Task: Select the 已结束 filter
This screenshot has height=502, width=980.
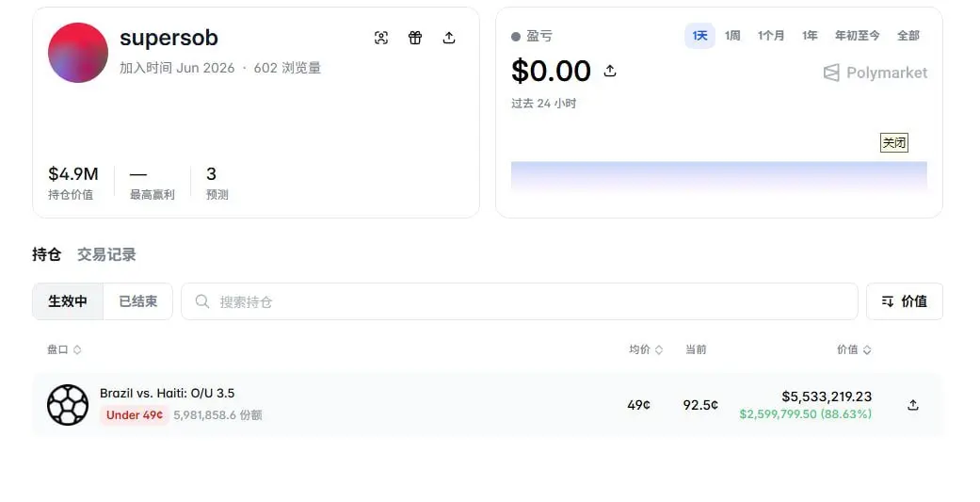Action: click(137, 301)
